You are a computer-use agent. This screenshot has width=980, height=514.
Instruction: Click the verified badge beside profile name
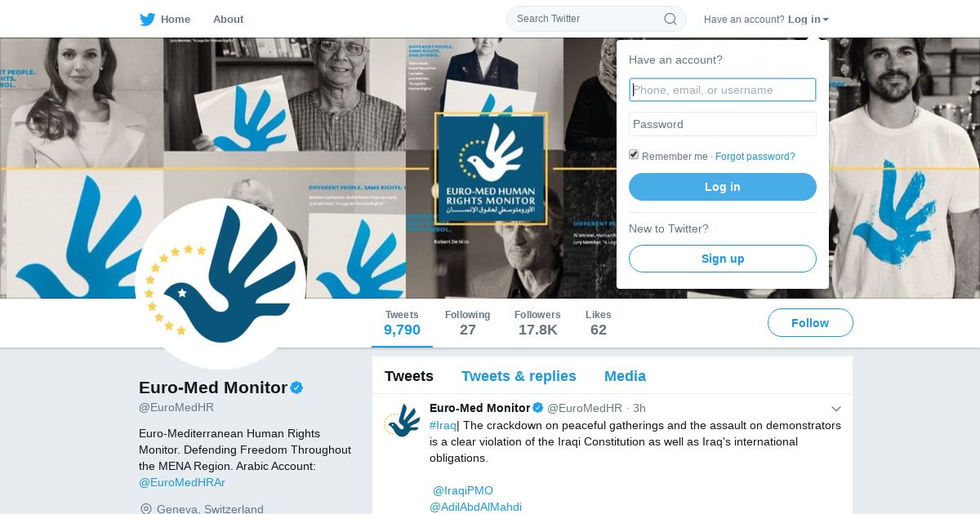pyautogui.click(x=296, y=388)
